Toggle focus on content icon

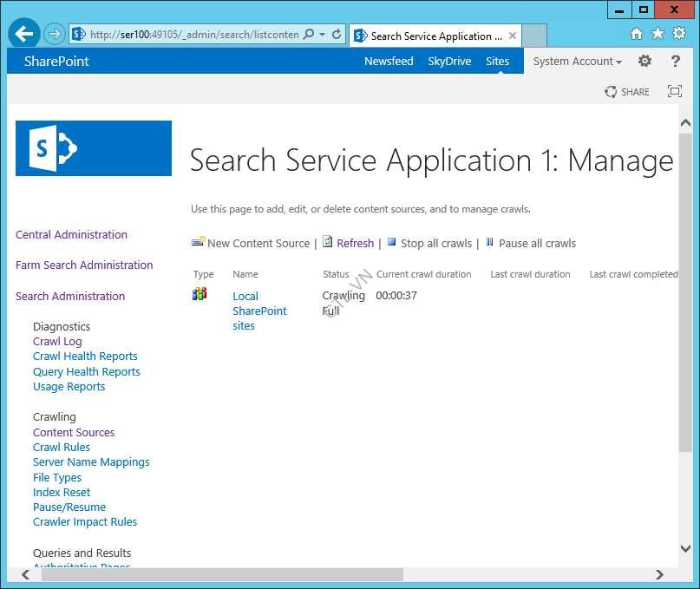click(x=675, y=91)
